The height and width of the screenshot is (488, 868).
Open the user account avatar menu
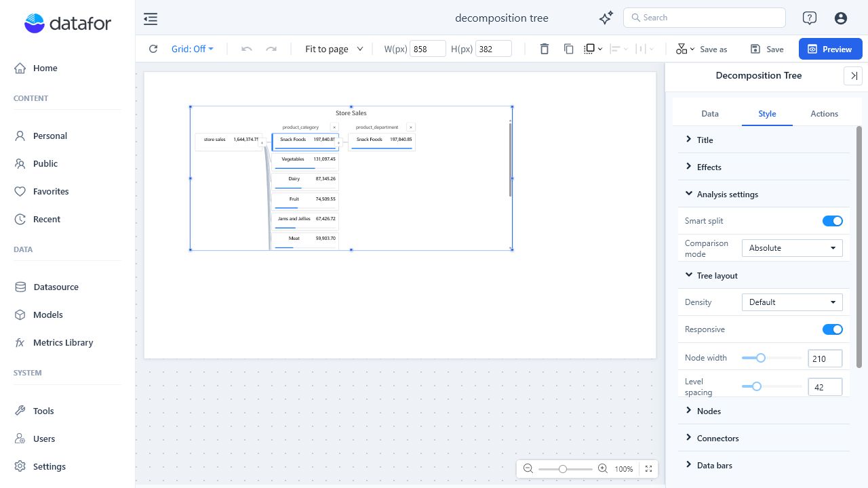click(841, 18)
